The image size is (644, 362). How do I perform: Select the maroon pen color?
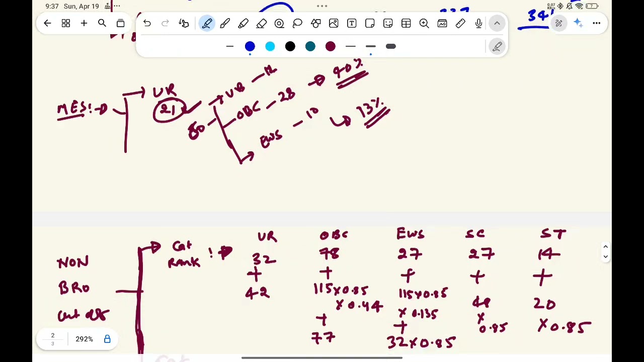[331, 47]
